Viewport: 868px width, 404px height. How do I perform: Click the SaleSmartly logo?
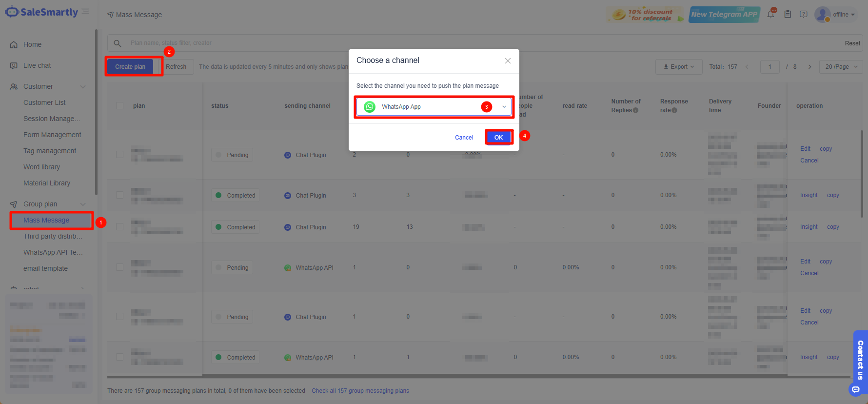[42, 12]
